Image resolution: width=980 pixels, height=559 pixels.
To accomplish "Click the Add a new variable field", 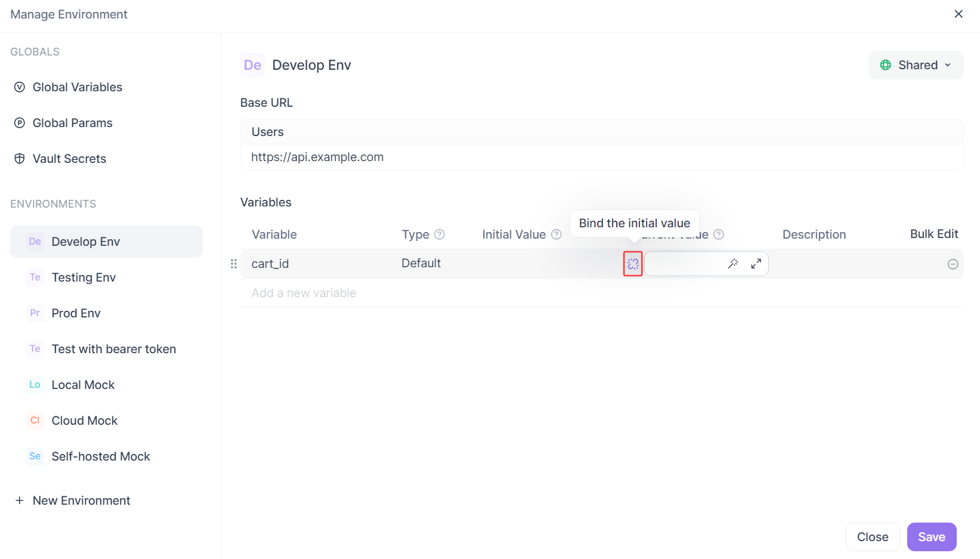I will pyautogui.click(x=304, y=293).
